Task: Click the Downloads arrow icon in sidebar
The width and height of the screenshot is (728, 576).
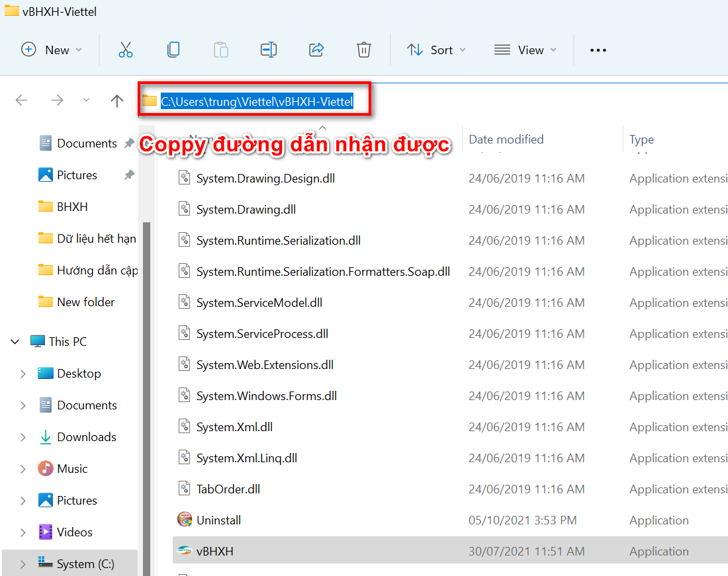Action: coord(46,437)
